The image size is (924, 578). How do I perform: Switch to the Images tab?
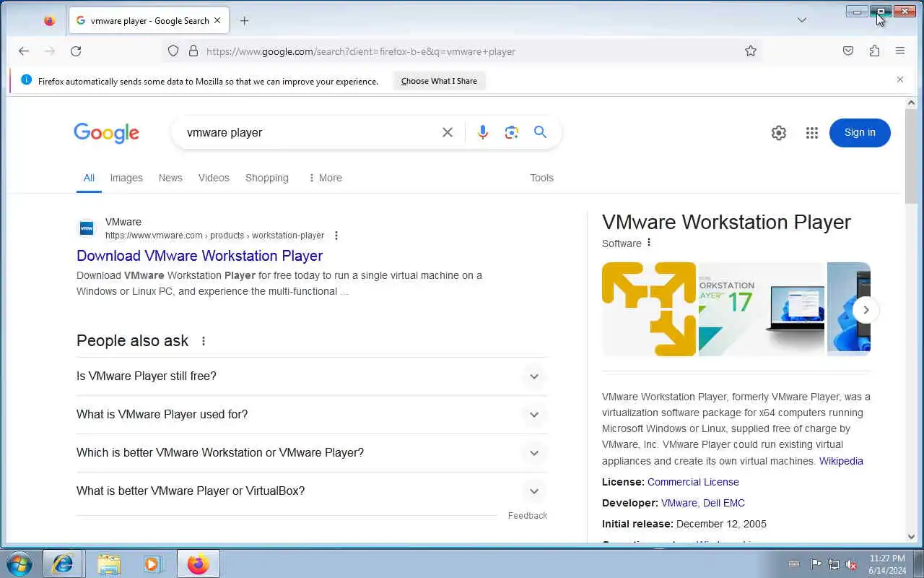(x=126, y=178)
